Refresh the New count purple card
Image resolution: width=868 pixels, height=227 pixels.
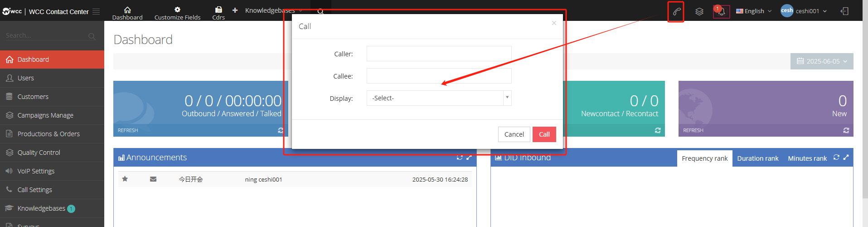point(846,130)
